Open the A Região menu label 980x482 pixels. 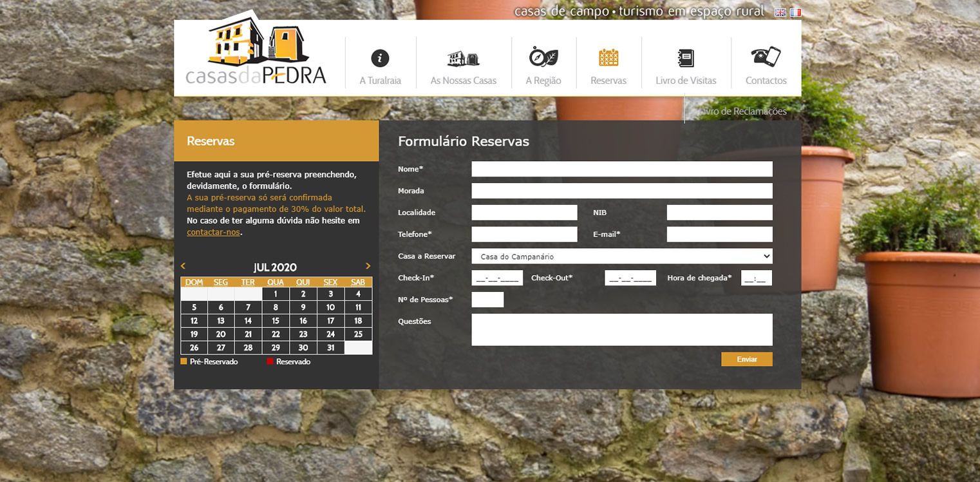pyautogui.click(x=543, y=81)
